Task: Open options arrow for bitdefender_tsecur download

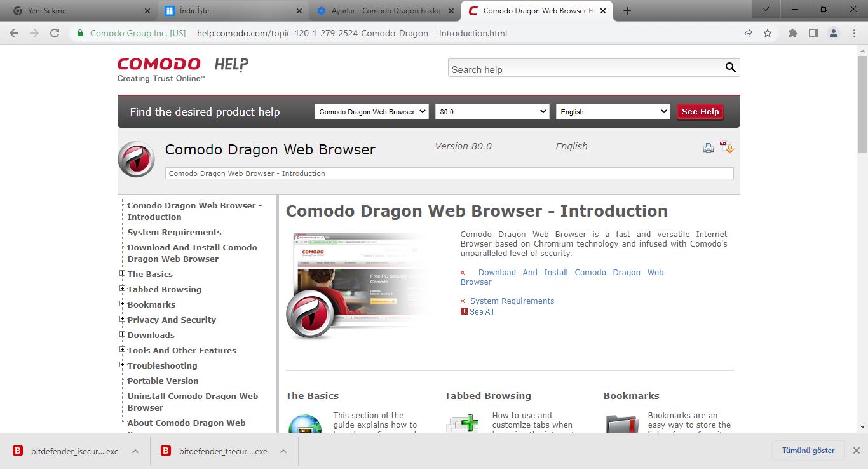Action: click(283, 451)
